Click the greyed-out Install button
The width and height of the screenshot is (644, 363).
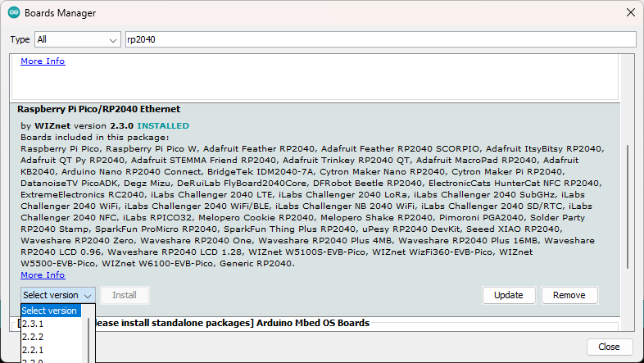point(125,295)
